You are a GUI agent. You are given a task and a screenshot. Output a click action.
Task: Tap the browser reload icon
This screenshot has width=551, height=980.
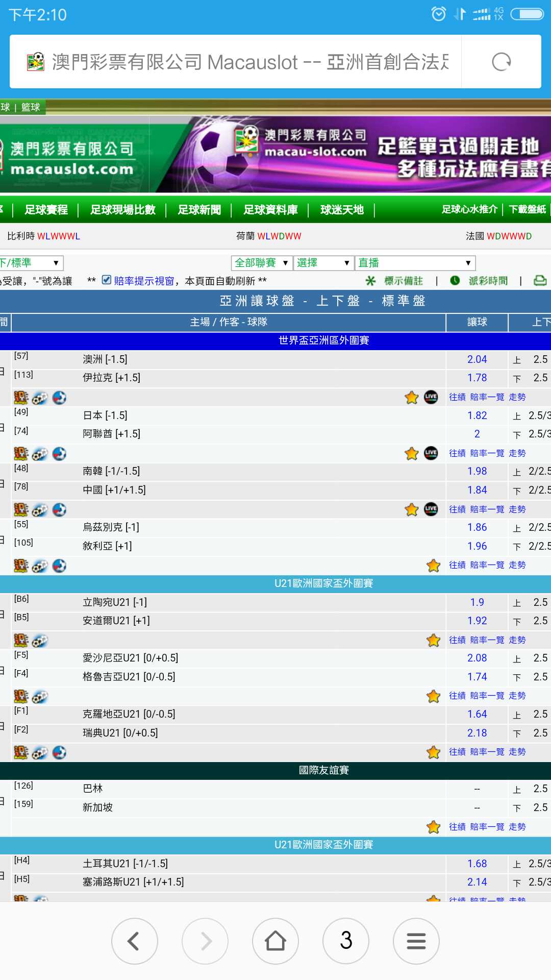[501, 62]
